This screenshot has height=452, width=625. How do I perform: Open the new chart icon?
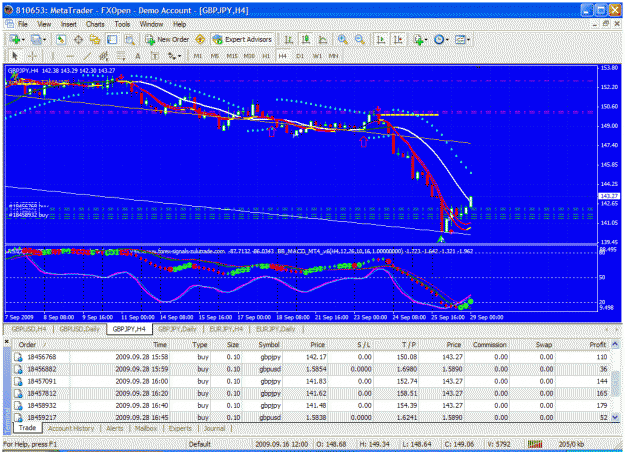pyautogui.click(x=15, y=39)
